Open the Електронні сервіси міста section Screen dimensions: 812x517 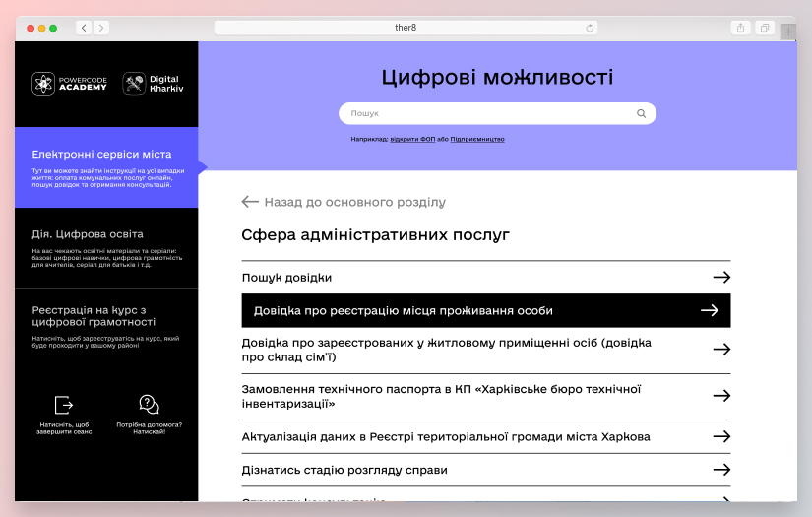(x=106, y=167)
